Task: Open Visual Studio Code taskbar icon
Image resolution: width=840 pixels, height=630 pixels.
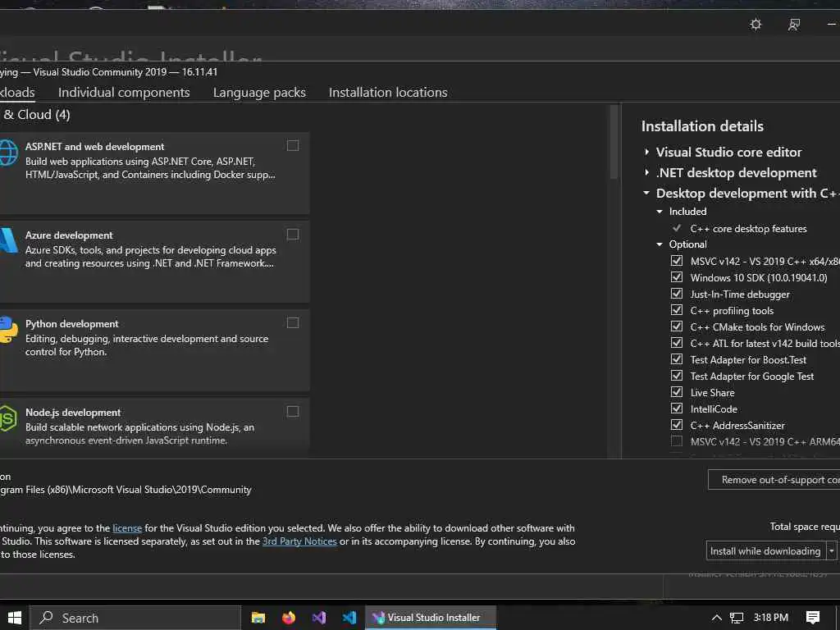Action: click(x=349, y=618)
